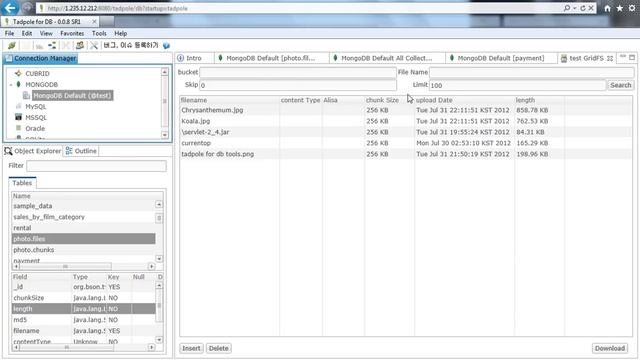The width and height of the screenshot is (640, 360).
Task: Maximize the editor area view icon
Action: tap(632, 58)
